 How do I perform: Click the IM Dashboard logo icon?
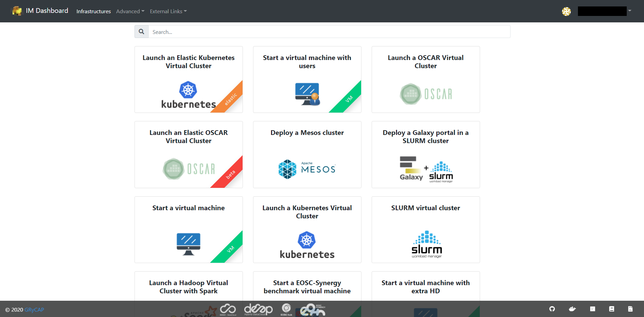click(17, 11)
